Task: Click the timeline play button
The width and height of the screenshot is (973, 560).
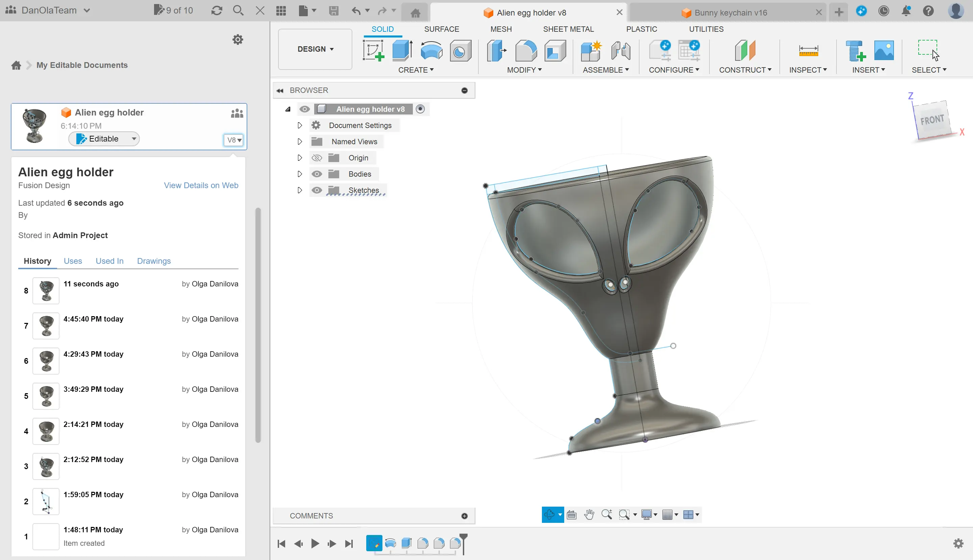Action: [315, 543]
